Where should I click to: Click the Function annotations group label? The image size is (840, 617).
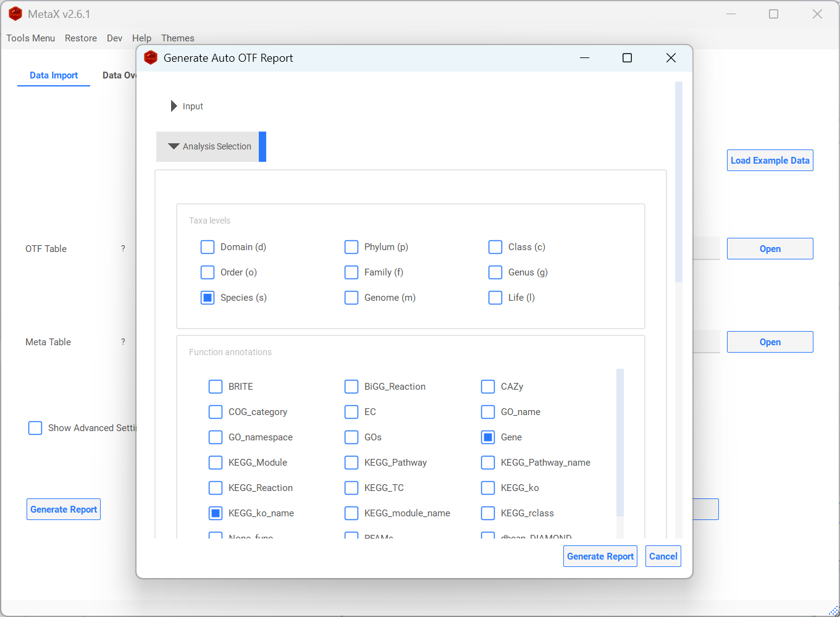(230, 352)
